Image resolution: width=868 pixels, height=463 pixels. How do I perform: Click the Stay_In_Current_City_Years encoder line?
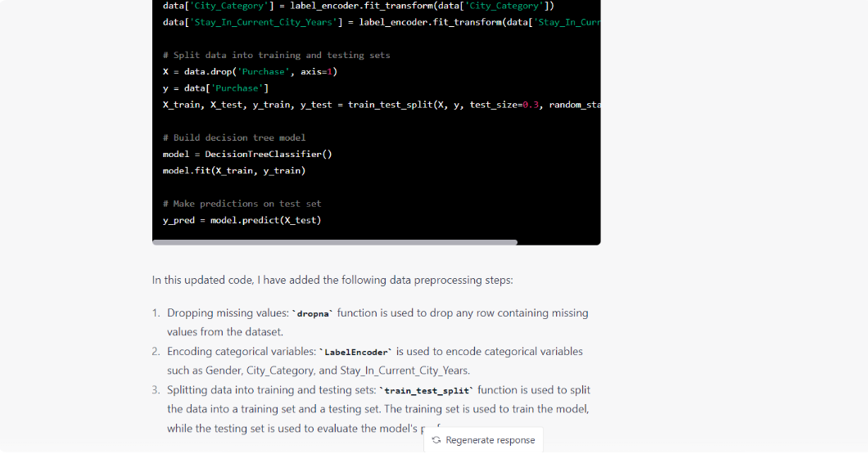click(382, 23)
